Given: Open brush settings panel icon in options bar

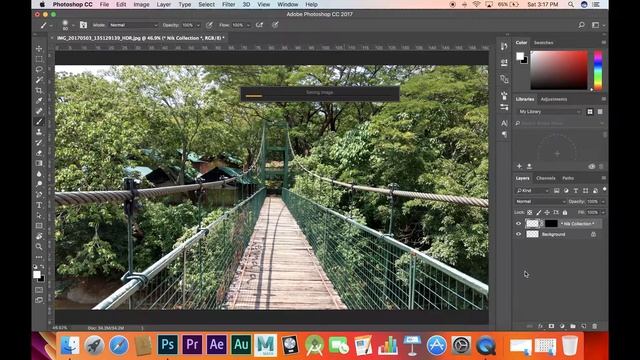Looking at the screenshot, I should click(x=83, y=25).
